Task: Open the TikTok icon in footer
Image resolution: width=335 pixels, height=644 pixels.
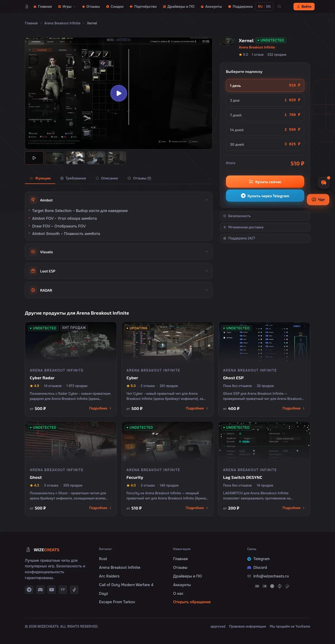Action: [x=74, y=589]
